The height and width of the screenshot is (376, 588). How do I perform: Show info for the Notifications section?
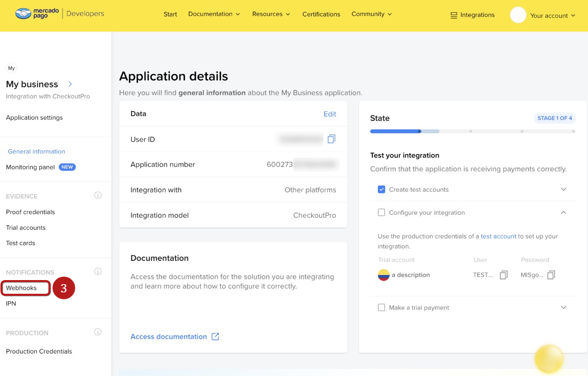coord(98,271)
